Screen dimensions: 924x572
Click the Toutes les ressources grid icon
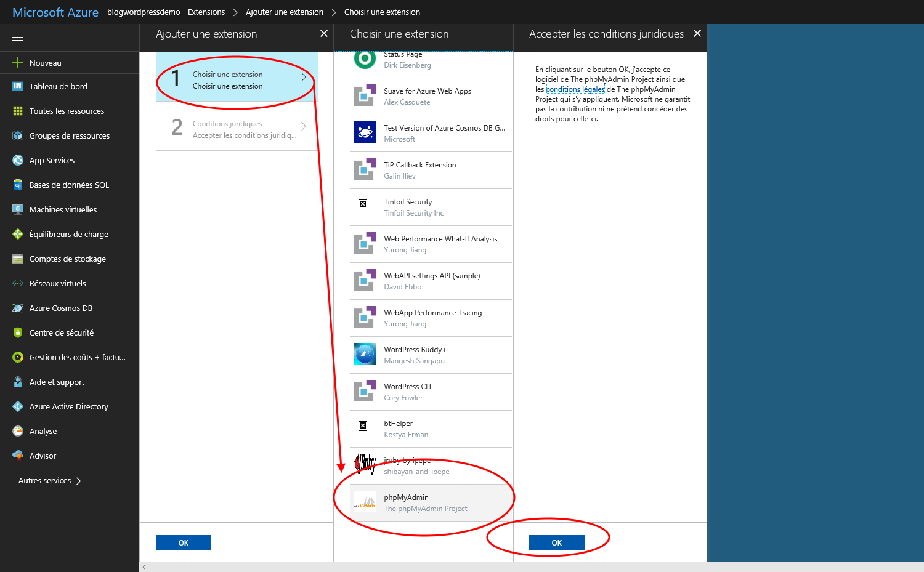[18, 111]
